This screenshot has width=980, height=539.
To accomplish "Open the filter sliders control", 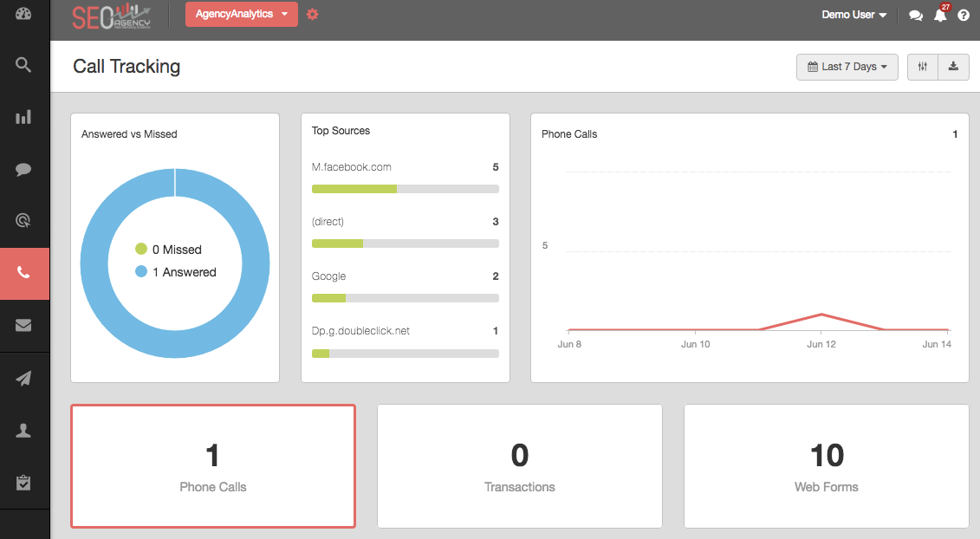I will (922, 67).
